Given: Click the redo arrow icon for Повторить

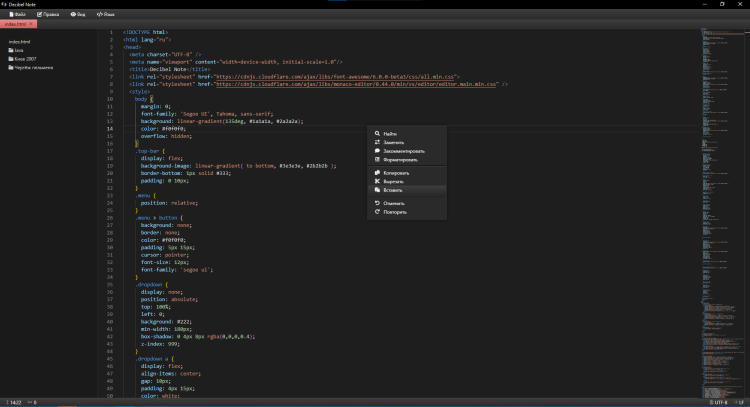Looking at the screenshot, I should [x=376, y=212].
